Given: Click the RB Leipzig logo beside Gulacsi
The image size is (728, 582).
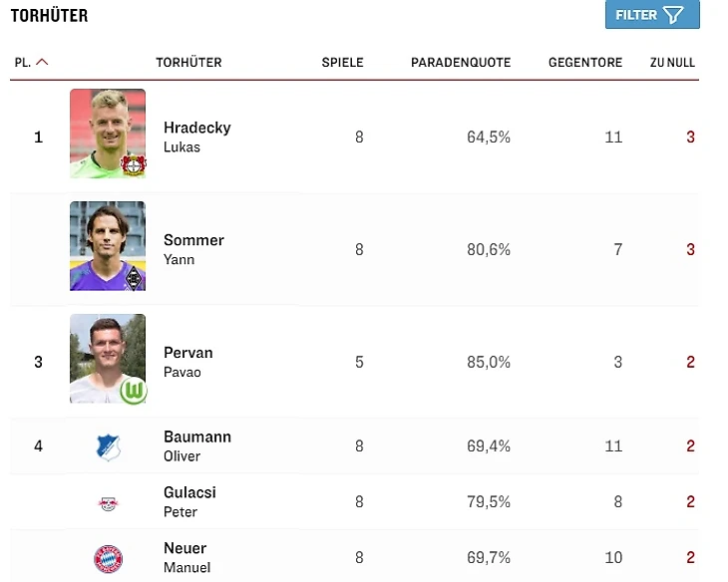Looking at the screenshot, I should coord(108,503).
